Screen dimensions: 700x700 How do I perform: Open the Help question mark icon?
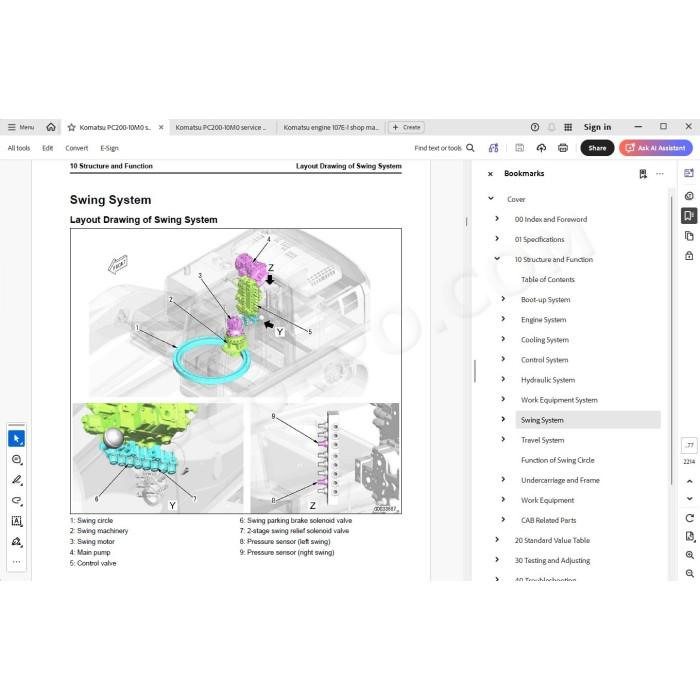pyautogui.click(x=535, y=127)
